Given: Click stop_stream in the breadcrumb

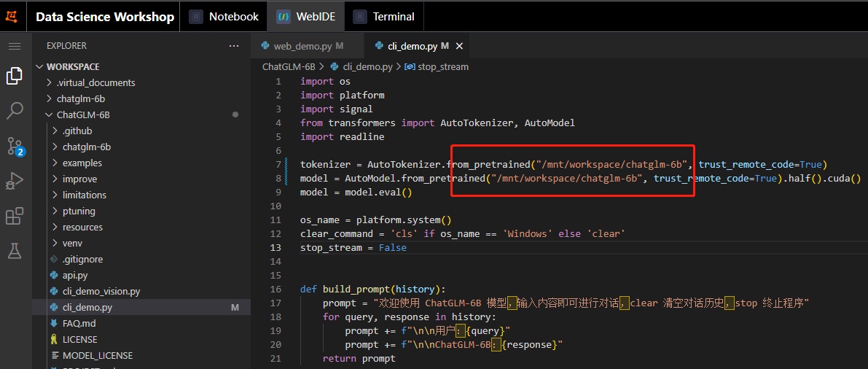Looking at the screenshot, I should (x=442, y=66).
